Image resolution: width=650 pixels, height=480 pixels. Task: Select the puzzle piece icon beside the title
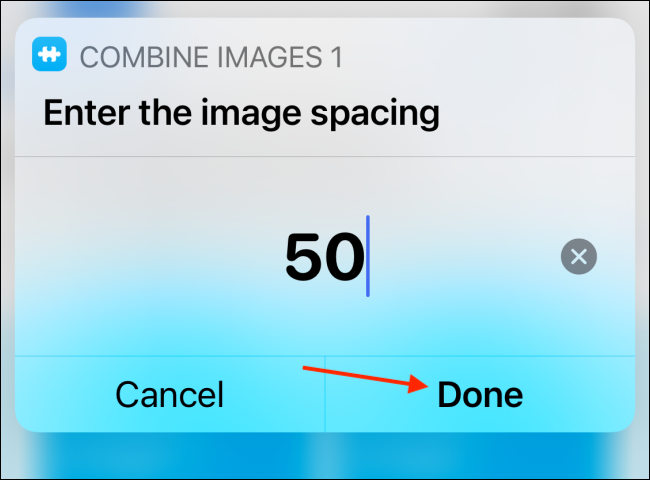(x=48, y=56)
